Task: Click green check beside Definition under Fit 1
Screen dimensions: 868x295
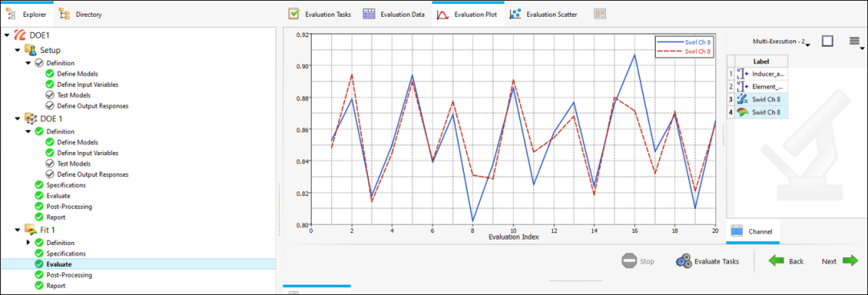Action: (x=39, y=243)
